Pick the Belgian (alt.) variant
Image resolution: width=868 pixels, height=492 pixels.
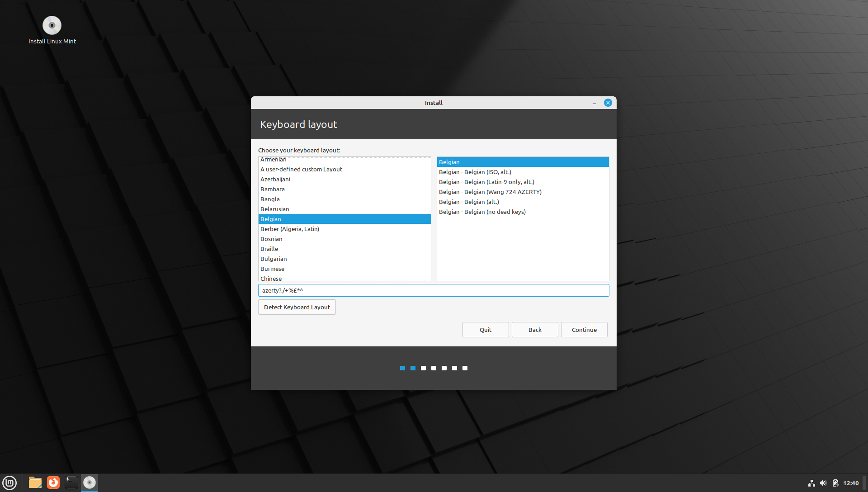pos(523,202)
